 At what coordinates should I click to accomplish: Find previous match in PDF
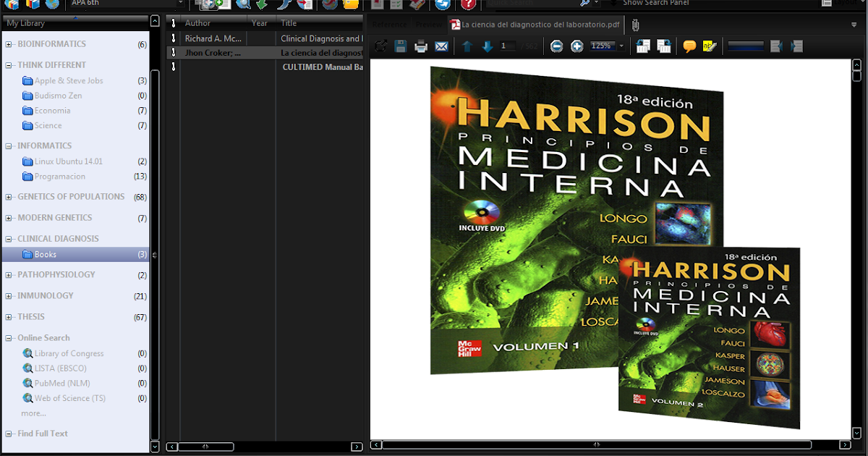click(x=776, y=46)
